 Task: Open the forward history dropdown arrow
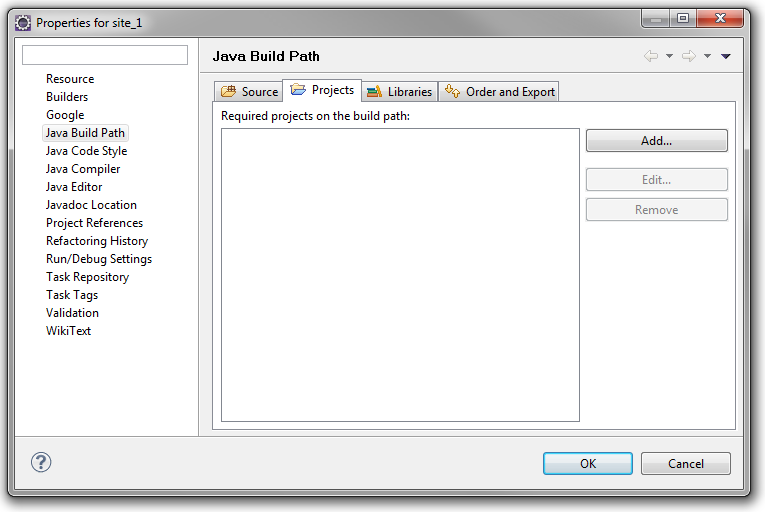(707, 56)
